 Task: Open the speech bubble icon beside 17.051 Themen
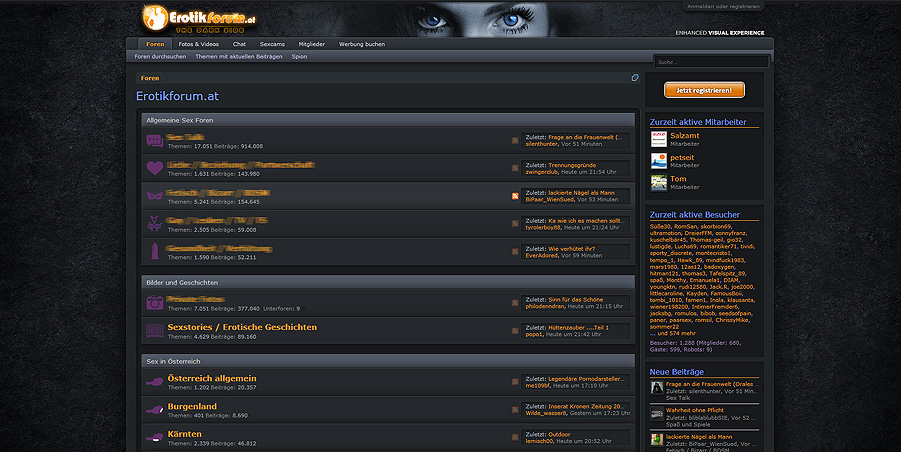point(155,141)
